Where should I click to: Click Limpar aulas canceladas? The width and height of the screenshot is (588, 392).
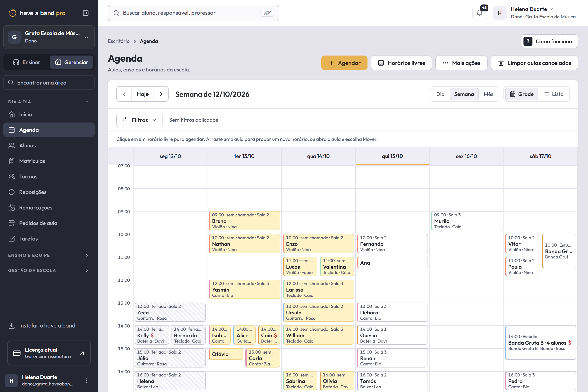(534, 63)
